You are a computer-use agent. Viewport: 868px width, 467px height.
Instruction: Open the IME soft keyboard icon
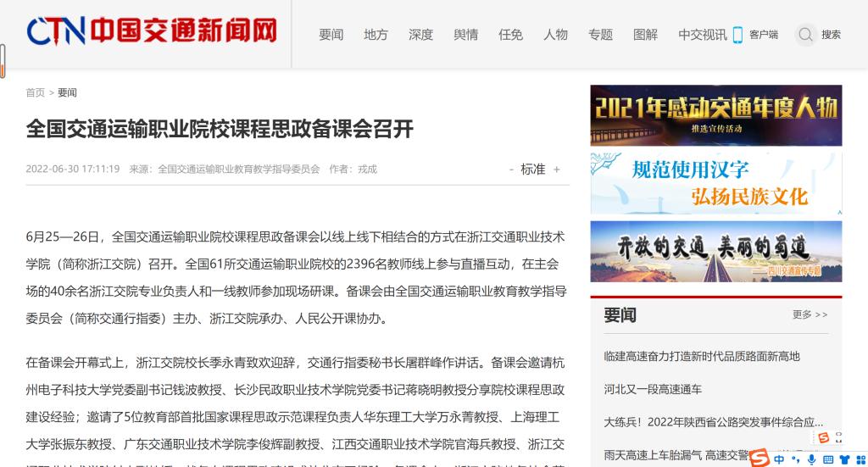coord(826,459)
